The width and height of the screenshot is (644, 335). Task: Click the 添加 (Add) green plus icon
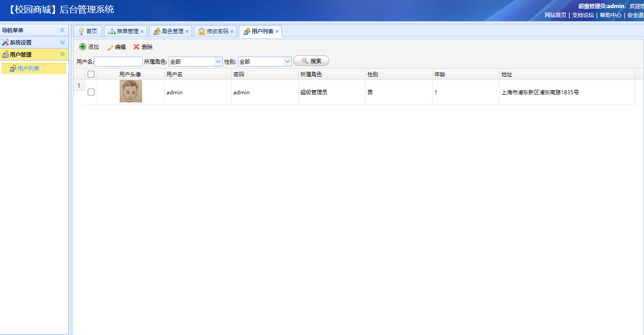(x=83, y=46)
